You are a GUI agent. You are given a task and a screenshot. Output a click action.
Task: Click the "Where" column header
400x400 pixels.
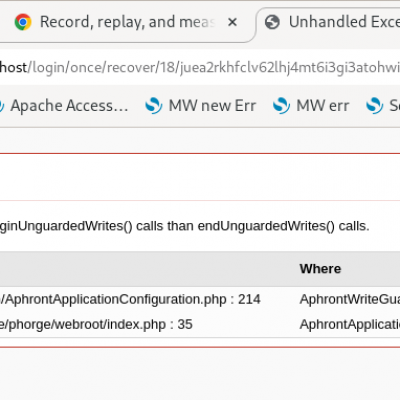click(320, 269)
